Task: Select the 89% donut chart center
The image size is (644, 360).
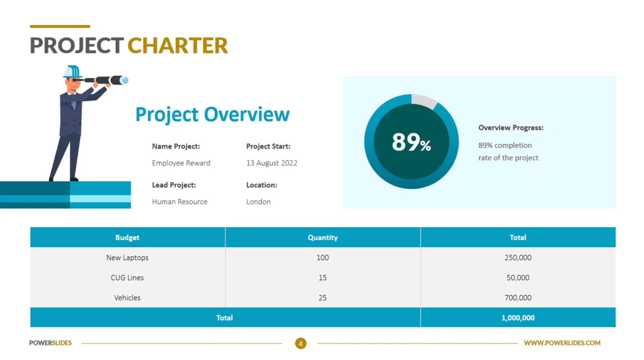Action: (411, 142)
